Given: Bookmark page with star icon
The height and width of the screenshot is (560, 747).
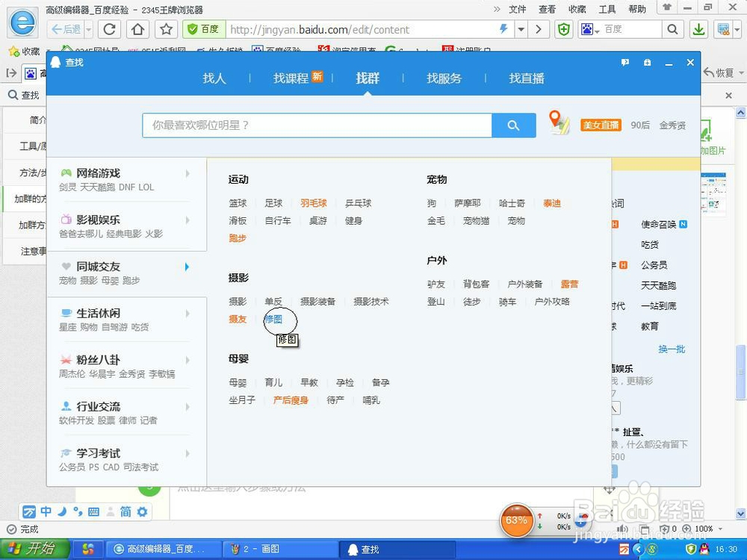Looking at the screenshot, I should [167, 30].
